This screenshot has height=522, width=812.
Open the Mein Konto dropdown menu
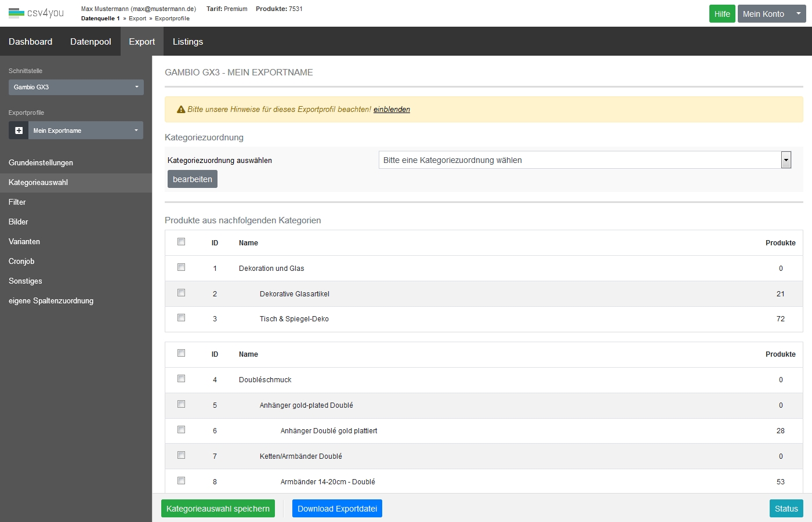click(x=771, y=14)
